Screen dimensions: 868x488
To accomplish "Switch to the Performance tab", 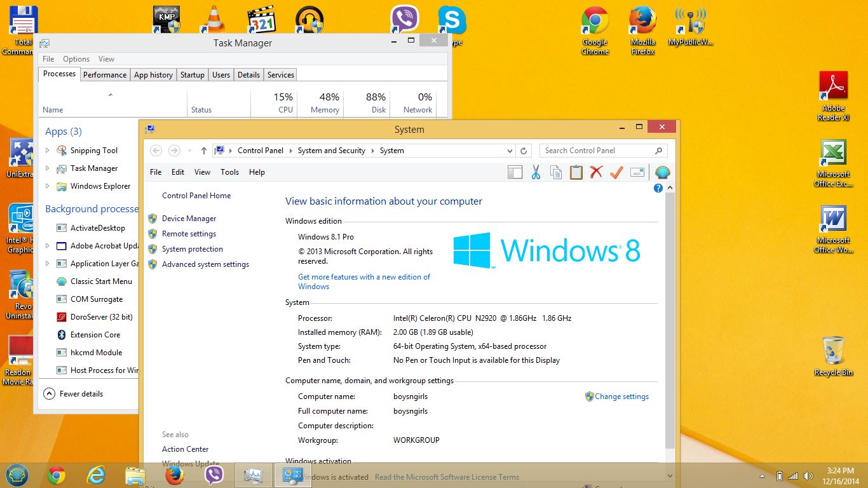I will pyautogui.click(x=105, y=75).
